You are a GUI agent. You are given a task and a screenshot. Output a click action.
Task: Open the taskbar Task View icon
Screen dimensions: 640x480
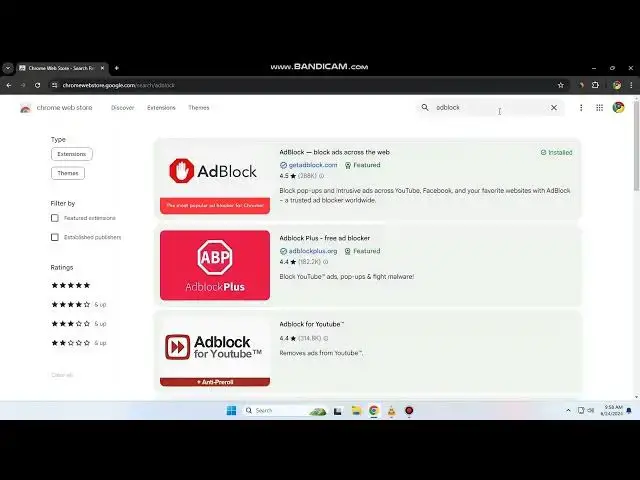point(338,411)
